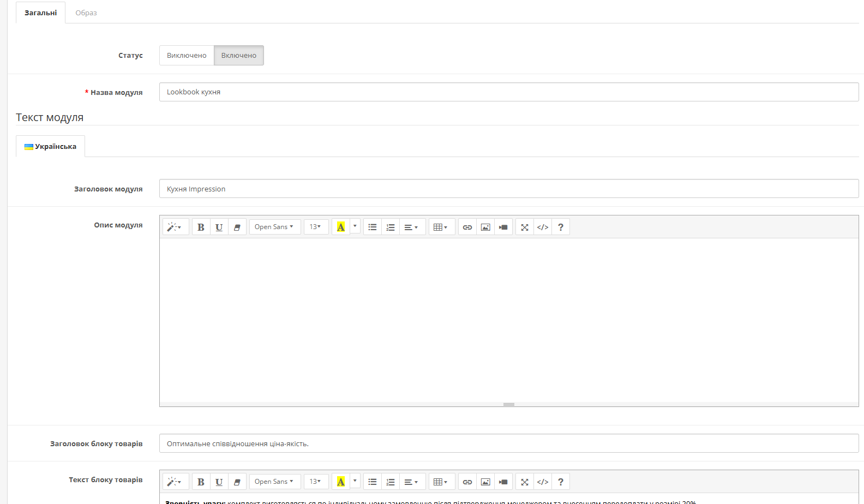Insert a picture in Опис модуля editor
The width and height of the screenshot is (864, 504).
coord(485,227)
